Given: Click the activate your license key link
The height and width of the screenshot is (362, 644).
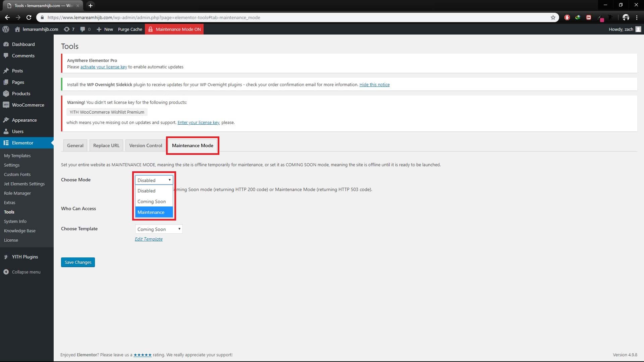Looking at the screenshot, I should 104,67.
